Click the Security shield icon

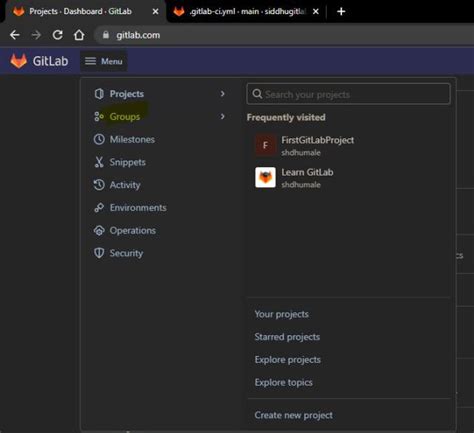point(99,253)
